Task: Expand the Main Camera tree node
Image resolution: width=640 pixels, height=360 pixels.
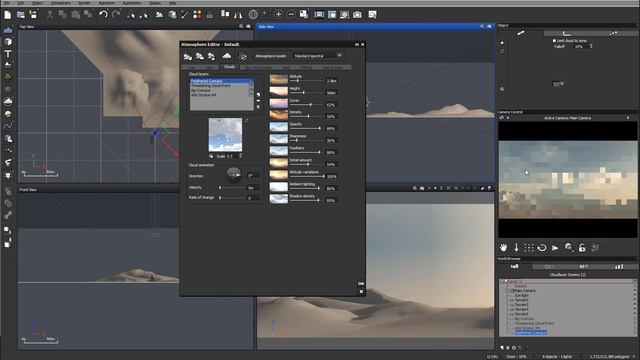Action: coord(507,291)
